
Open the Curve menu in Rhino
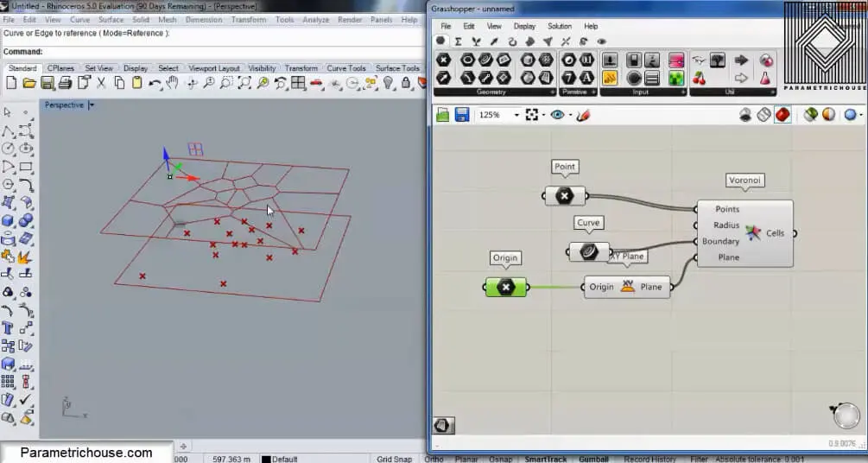click(79, 19)
